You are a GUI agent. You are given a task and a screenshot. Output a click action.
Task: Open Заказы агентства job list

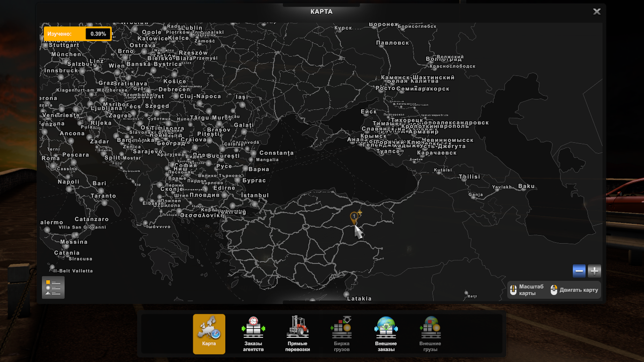coord(253,334)
